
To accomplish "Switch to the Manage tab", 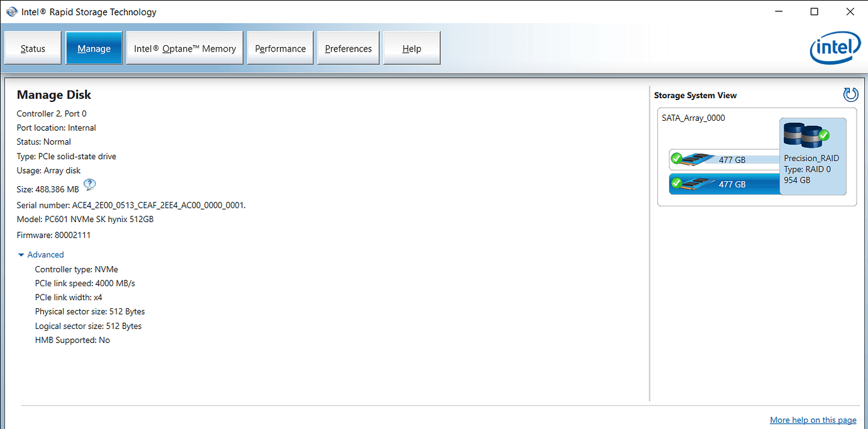I will [94, 48].
